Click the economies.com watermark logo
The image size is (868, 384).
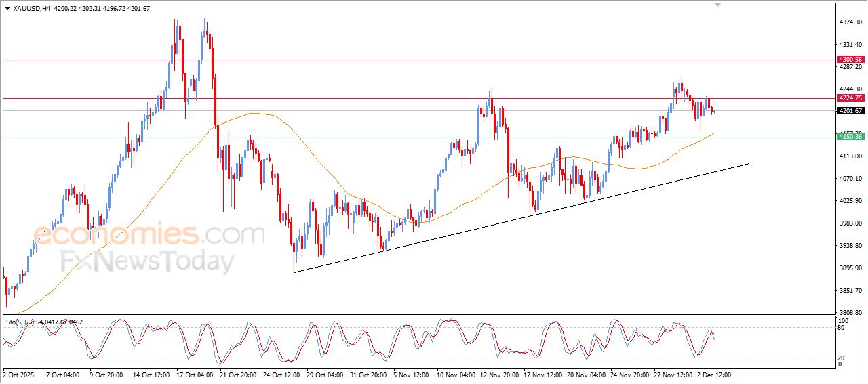[x=149, y=234]
